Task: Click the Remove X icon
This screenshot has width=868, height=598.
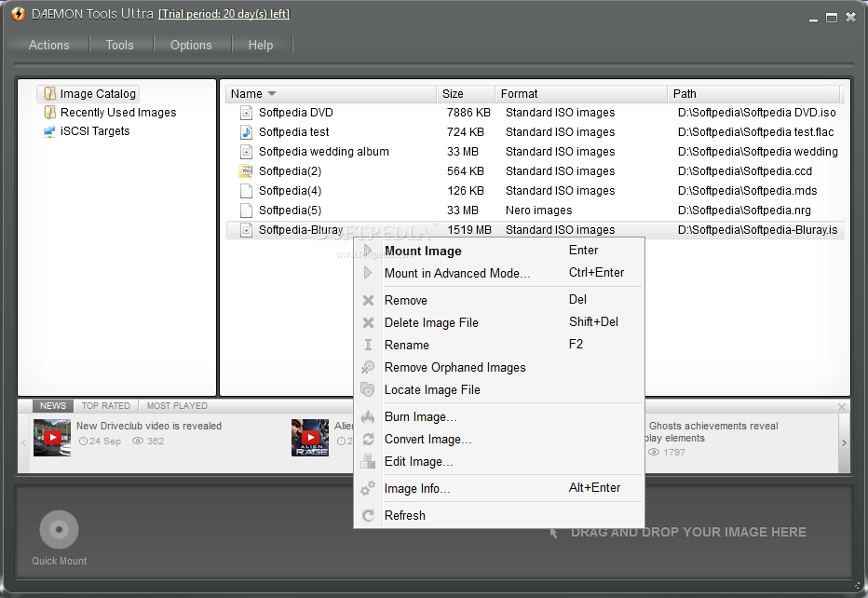Action: click(369, 300)
